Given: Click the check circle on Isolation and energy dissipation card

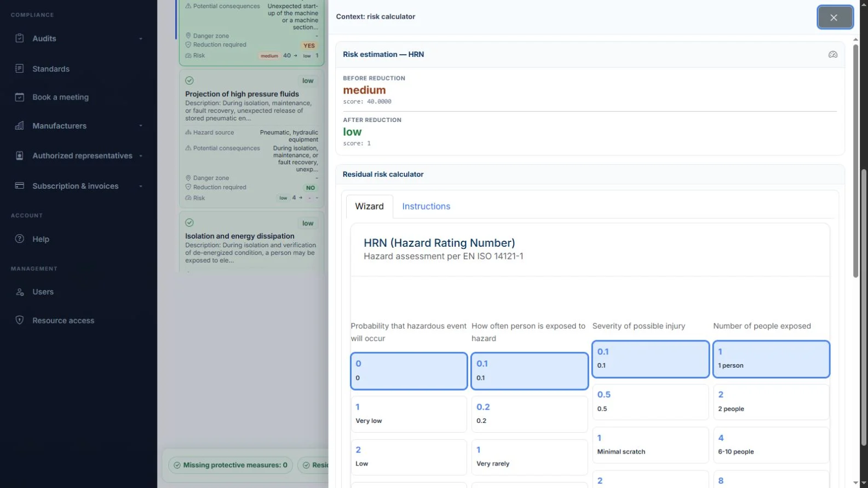Looking at the screenshot, I should point(189,223).
